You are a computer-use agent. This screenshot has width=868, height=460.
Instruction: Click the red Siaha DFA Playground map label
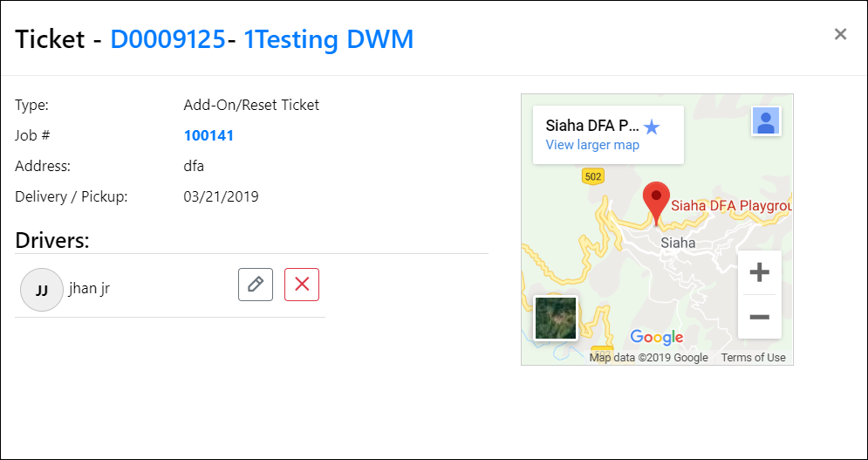tap(731, 206)
